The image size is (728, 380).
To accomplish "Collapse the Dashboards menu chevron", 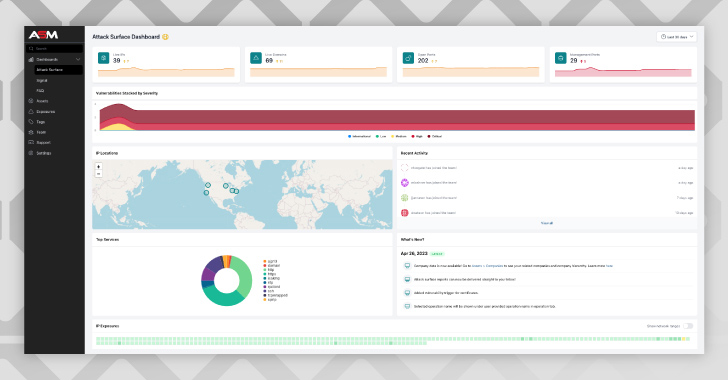I will coord(78,59).
